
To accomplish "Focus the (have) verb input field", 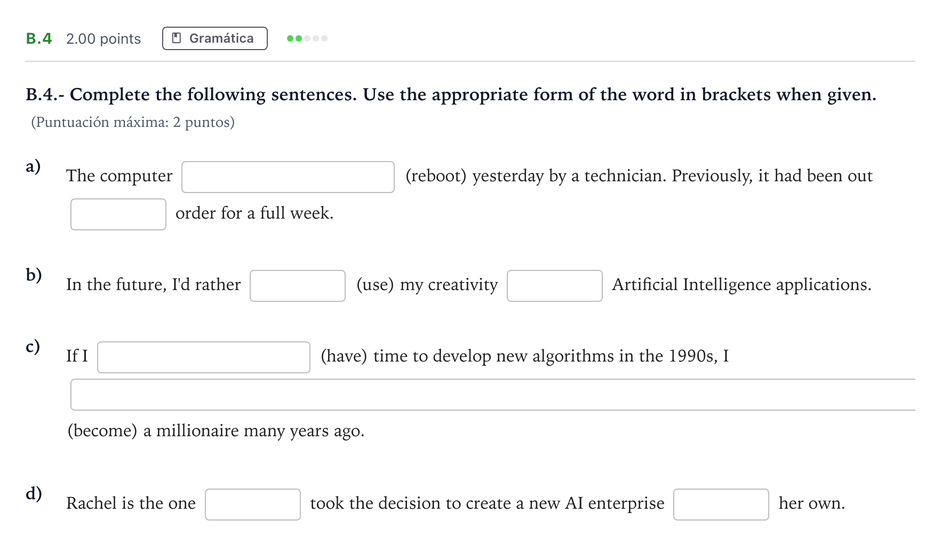I will [204, 357].
